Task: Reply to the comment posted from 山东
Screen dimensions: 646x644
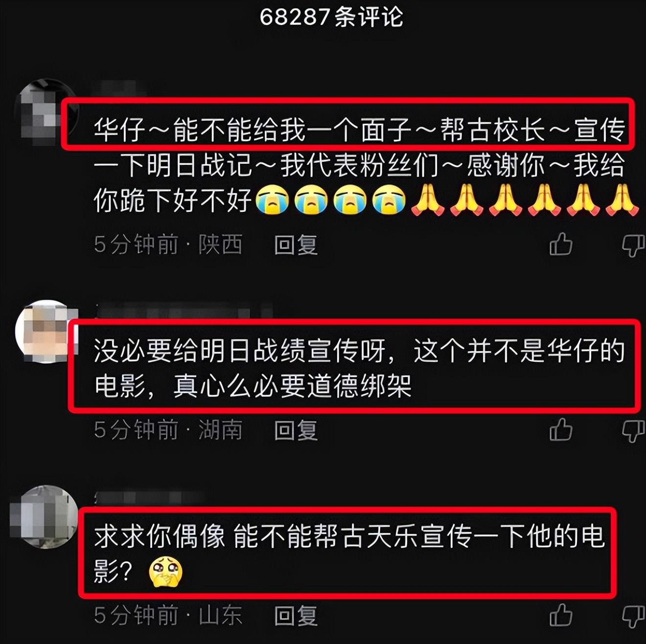Action: pos(296,616)
